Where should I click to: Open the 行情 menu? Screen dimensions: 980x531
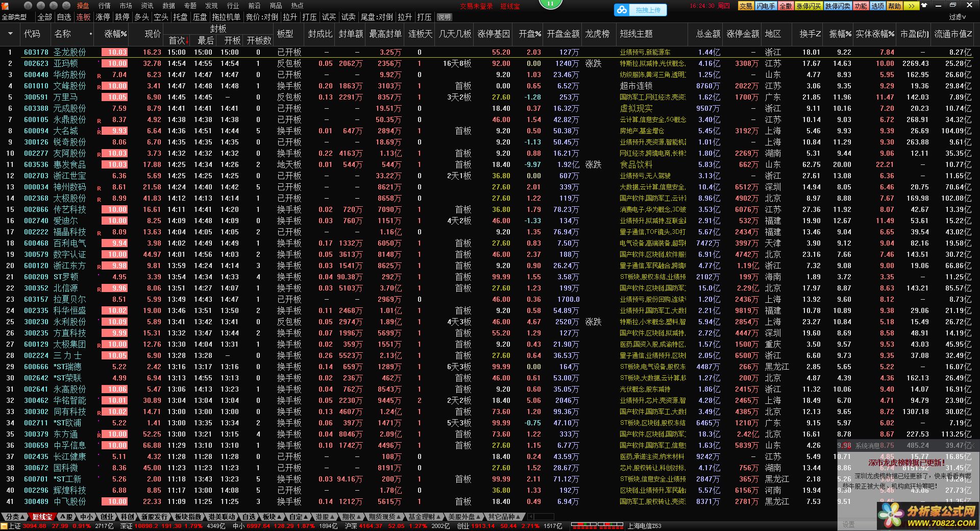click(x=104, y=6)
